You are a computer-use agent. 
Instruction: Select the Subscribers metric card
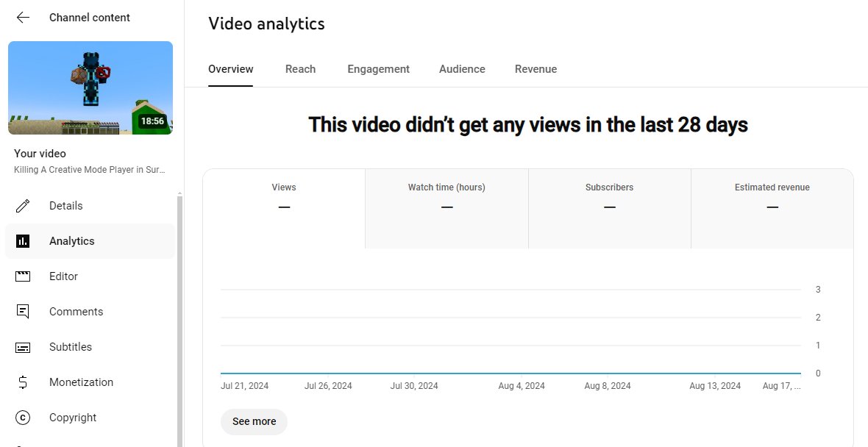point(610,209)
